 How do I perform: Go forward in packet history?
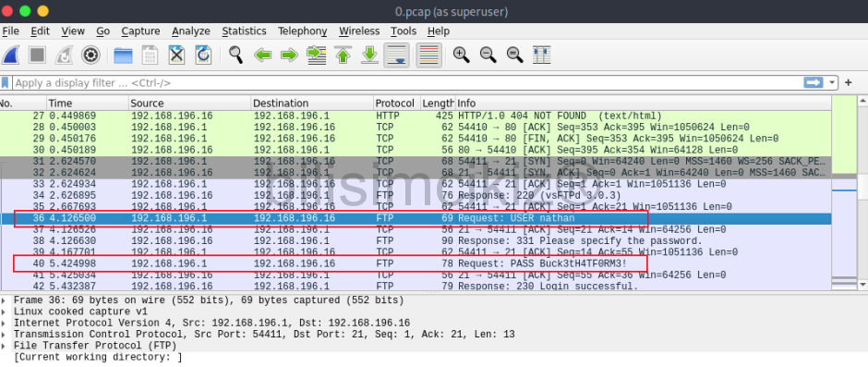(290, 55)
